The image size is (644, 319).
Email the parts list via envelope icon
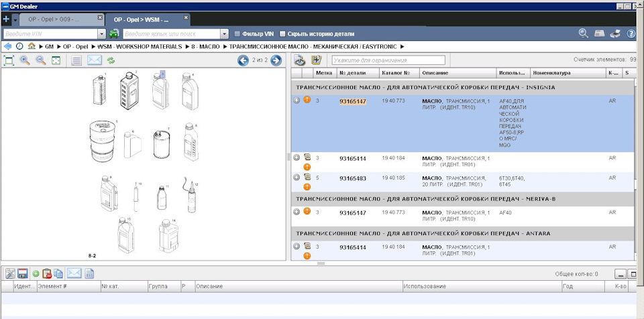click(74, 273)
